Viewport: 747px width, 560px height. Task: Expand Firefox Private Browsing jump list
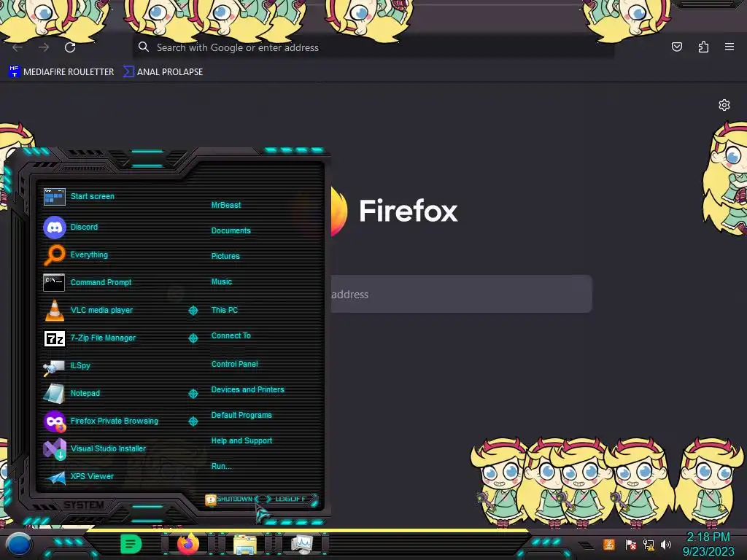(x=193, y=421)
